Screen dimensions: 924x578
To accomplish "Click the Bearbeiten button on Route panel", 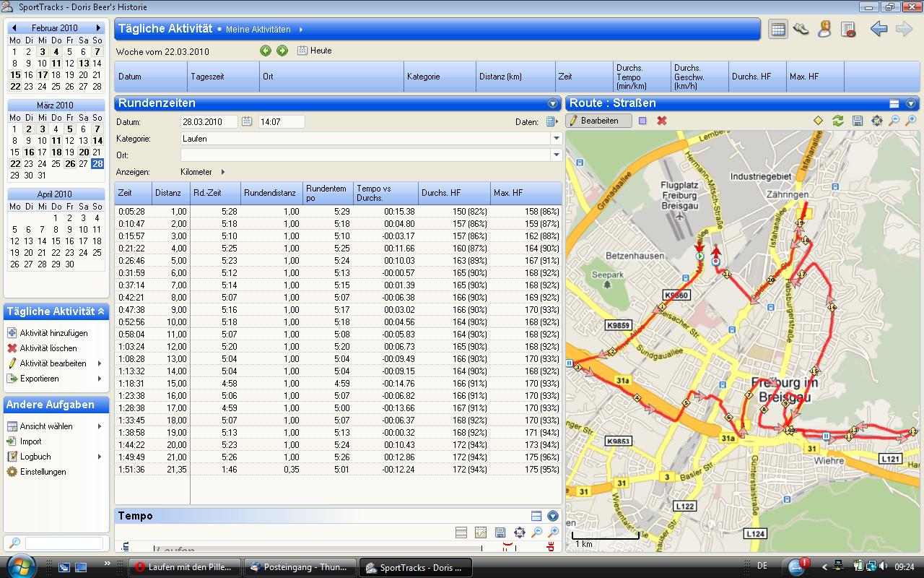I will (x=598, y=121).
